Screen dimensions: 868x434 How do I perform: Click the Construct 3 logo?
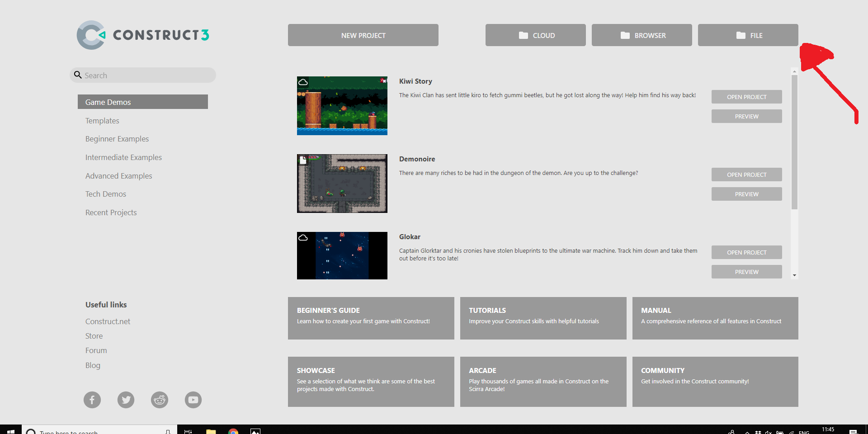pyautogui.click(x=143, y=35)
